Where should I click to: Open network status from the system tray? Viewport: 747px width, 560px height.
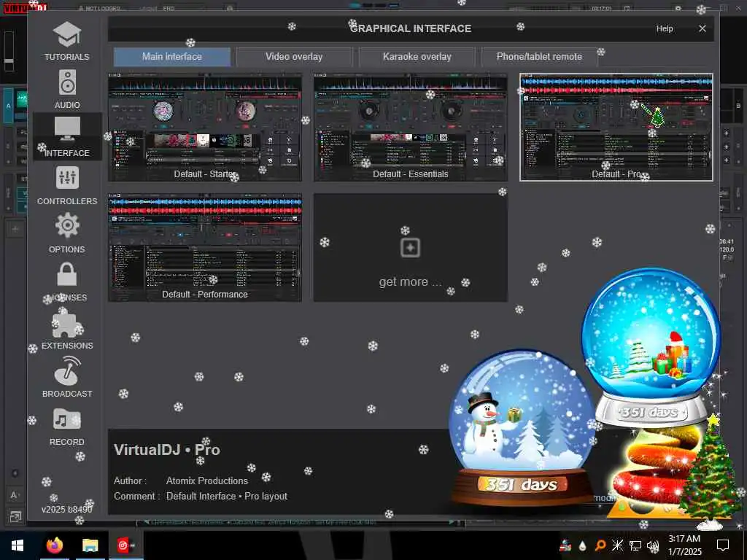pyautogui.click(x=635, y=545)
